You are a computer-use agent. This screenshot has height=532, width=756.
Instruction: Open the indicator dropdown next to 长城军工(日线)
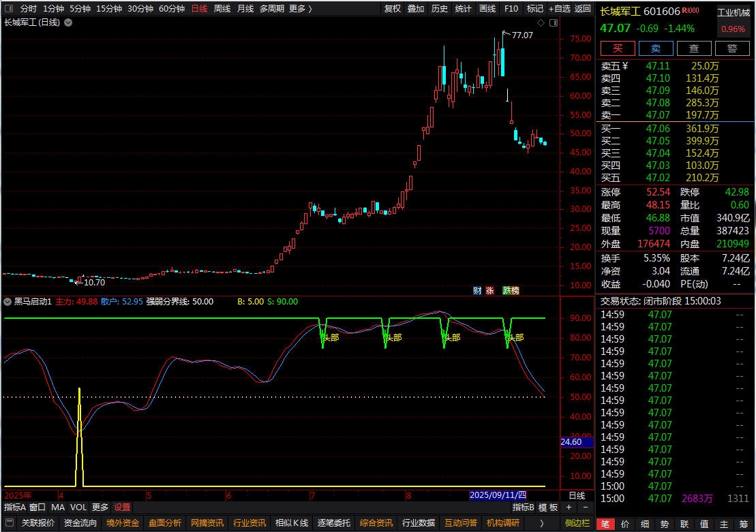(x=68, y=22)
